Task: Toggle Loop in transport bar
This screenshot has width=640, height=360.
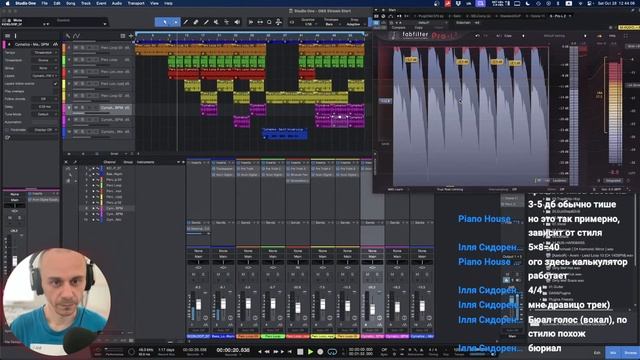Action: [332, 351]
